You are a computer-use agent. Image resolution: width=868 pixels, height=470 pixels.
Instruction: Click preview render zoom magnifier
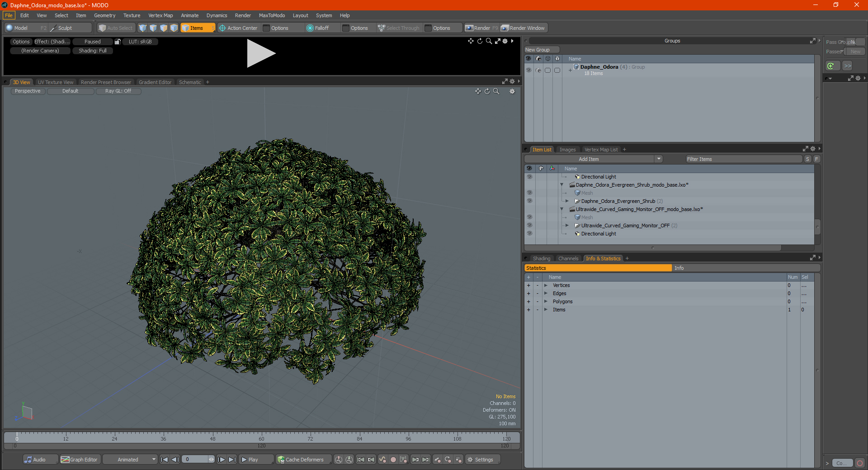(489, 41)
